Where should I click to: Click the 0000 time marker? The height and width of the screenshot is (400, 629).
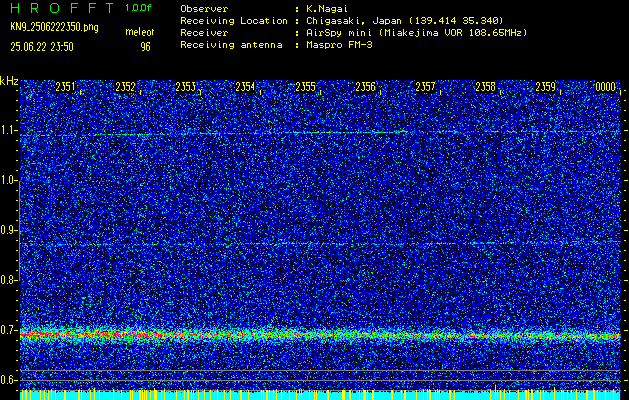pos(605,87)
